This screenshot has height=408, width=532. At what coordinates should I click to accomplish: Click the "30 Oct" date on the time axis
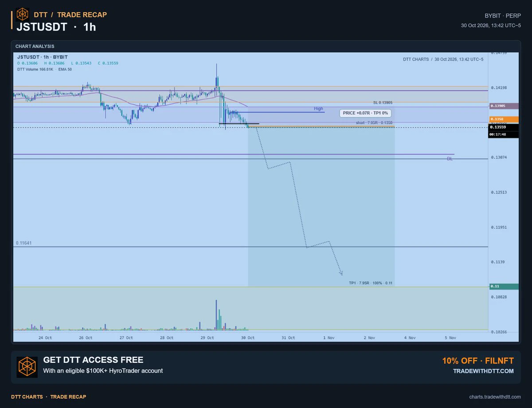tap(248, 337)
